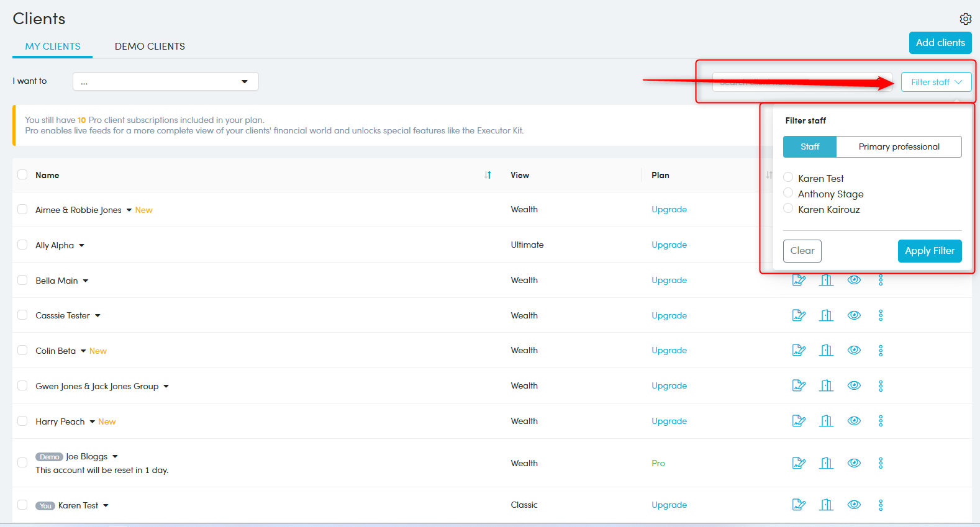Click the Apply Filter button
Viewport: 980px width, 527px height.
coord(929,251)
